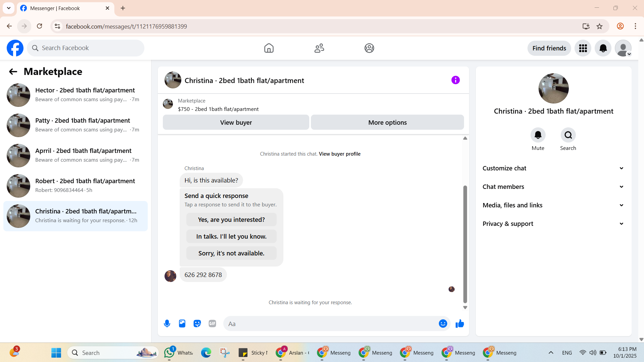Open a new browser tab
The height and width of the screenshot is (362, 644).
(x=123, y=8)
